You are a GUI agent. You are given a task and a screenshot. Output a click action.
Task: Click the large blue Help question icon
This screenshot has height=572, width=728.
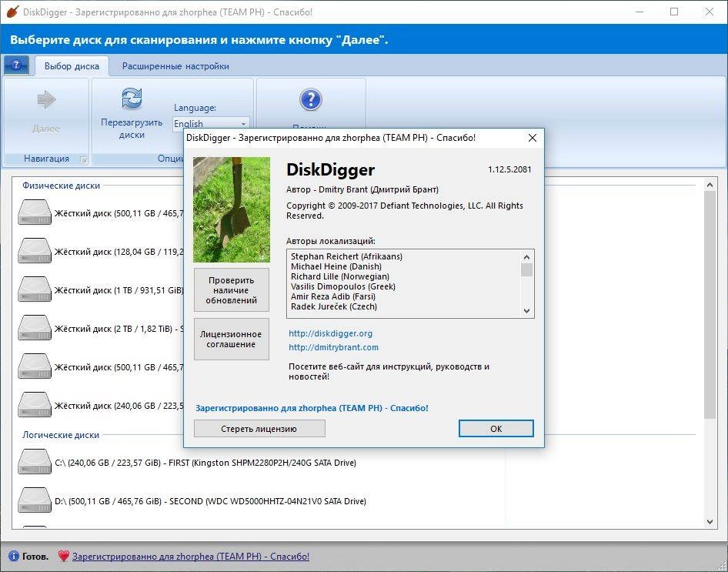coord(311,100)
